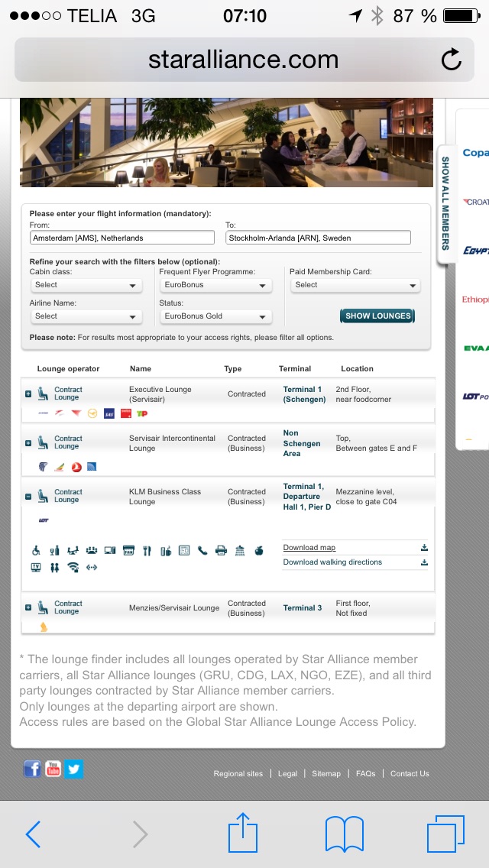Open the EuroBonus Gold status dropdown
The height and width of the screenshot is (868, 489).
216,316
